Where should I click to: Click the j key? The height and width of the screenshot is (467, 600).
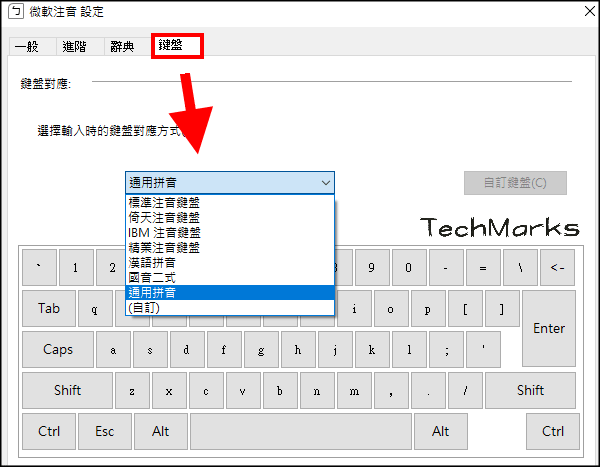coord(335,349)
